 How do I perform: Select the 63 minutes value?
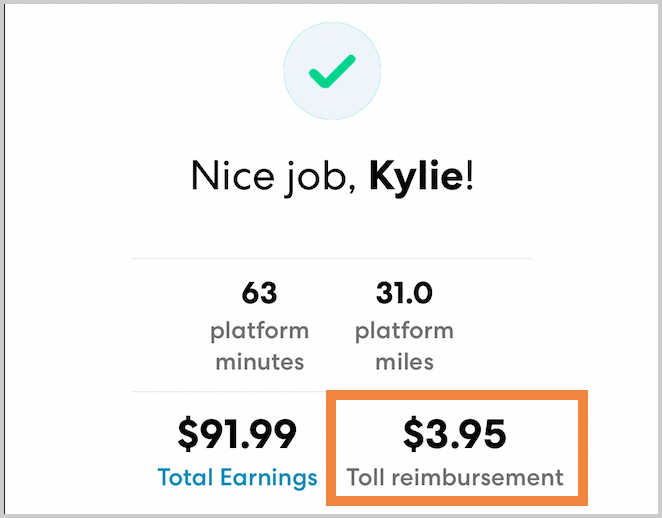(x=260, y=294)
